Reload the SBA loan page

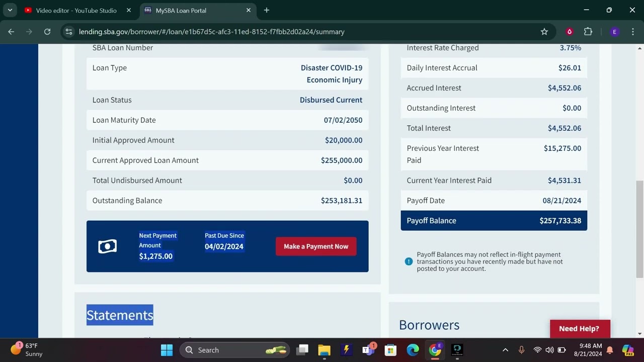pyautogui.click(x=47, y=32)
